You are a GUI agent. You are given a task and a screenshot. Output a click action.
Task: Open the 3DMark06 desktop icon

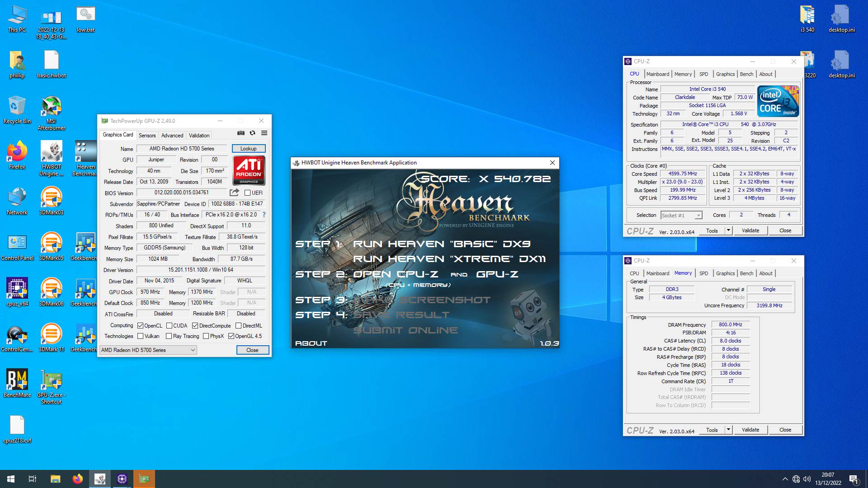point(51,292)
